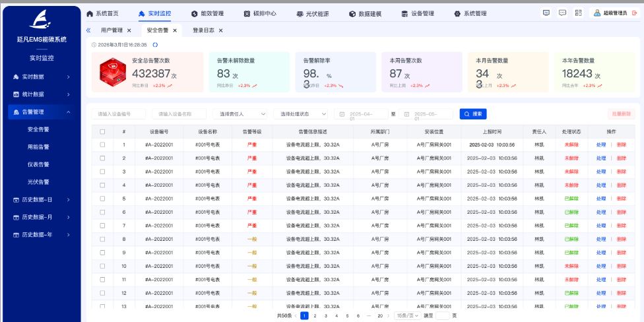Open the 选择处理状态 dropdown
The height and width of the screenshot is (322, 644).
click(x=300, y=114)
